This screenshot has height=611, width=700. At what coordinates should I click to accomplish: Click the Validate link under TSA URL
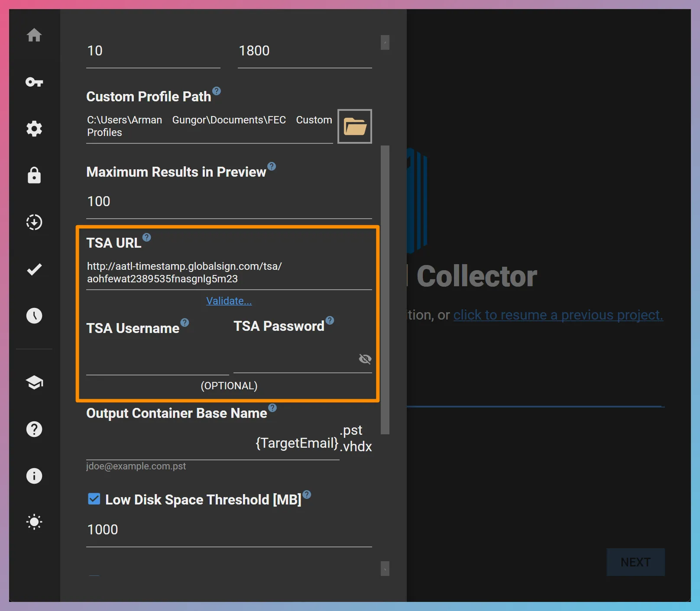pyautogui.click(x=229, y=301)
